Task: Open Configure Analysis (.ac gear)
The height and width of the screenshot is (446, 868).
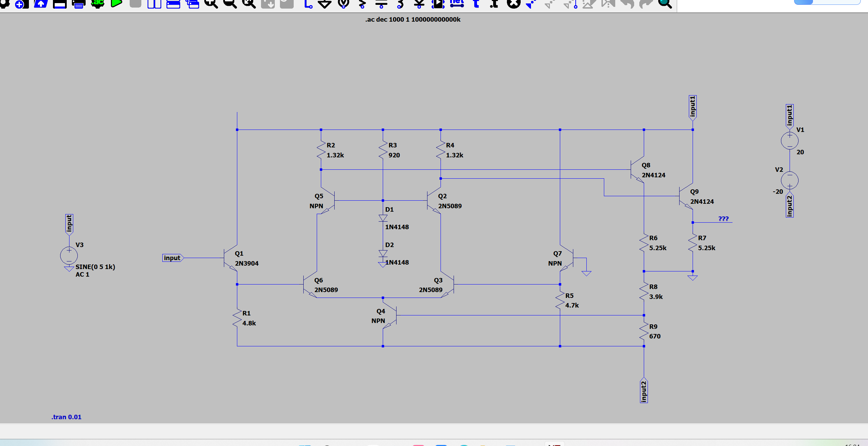Action: [x=97, y=3]
